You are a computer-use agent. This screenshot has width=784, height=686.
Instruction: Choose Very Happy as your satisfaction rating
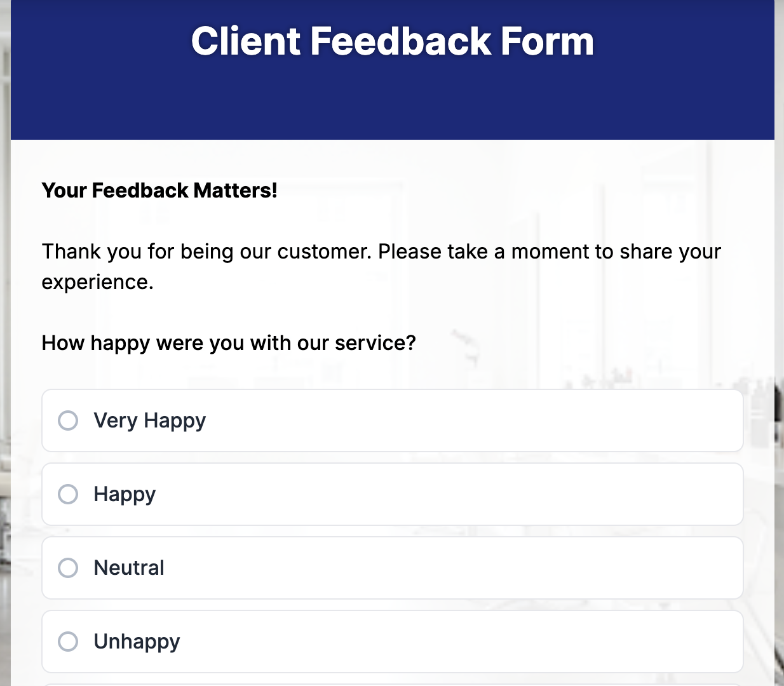click(x=254, y=420)
